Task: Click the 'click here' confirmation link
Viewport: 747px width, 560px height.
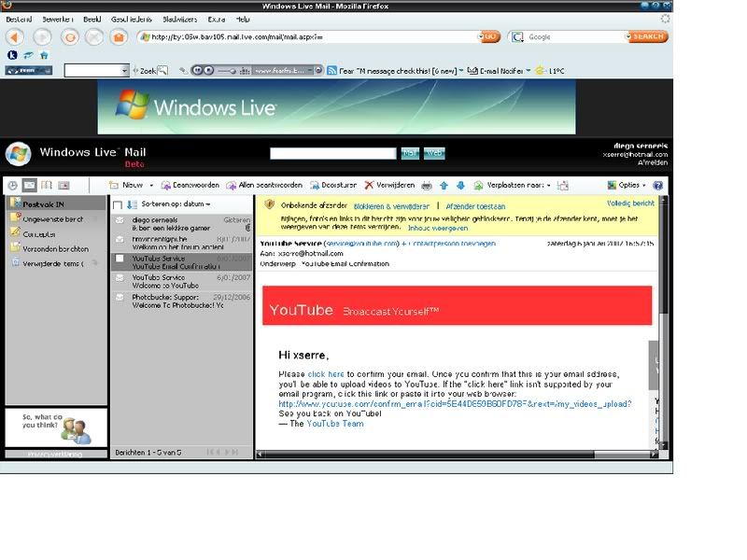Action: point(326,374)
